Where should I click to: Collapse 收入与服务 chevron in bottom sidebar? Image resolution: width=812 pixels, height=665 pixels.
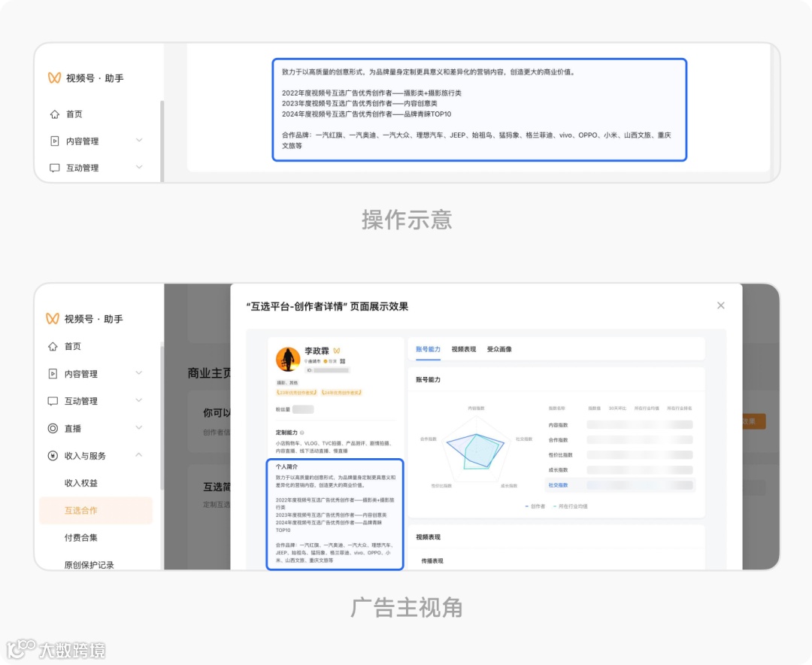pyautogui.click(x=139, y=454)
